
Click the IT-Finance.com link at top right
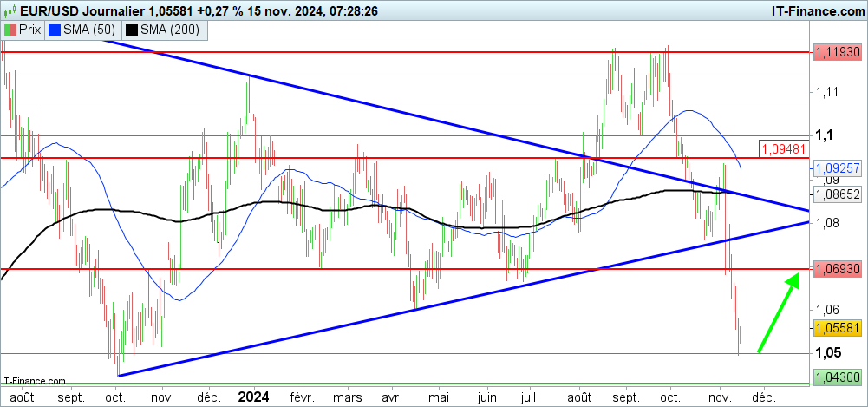coord(806,10)
